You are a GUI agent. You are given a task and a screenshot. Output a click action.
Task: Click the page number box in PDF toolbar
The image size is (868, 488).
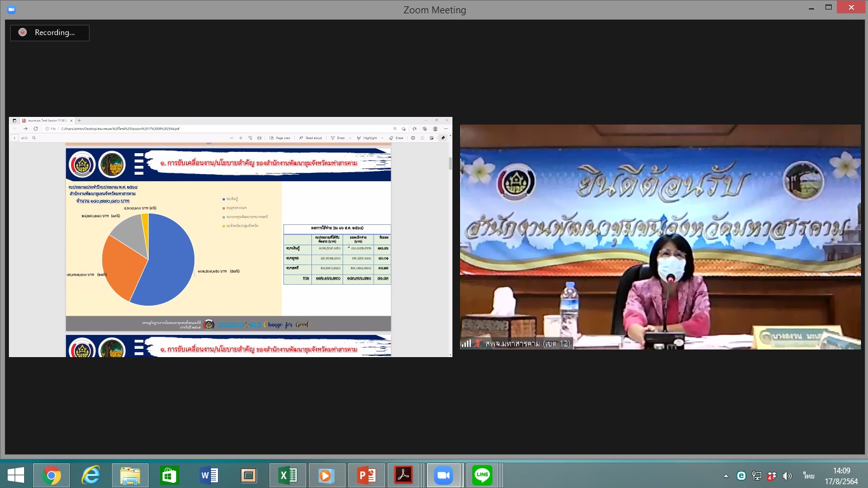(x=15, y=138)
